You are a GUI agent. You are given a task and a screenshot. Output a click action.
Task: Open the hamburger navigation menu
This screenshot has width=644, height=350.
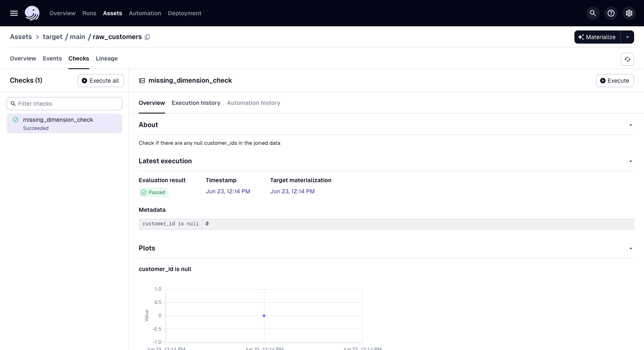tap(14, 13)
